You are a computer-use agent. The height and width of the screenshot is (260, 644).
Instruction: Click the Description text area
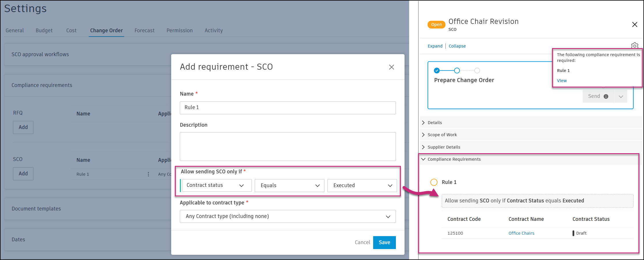coord(288,146)
